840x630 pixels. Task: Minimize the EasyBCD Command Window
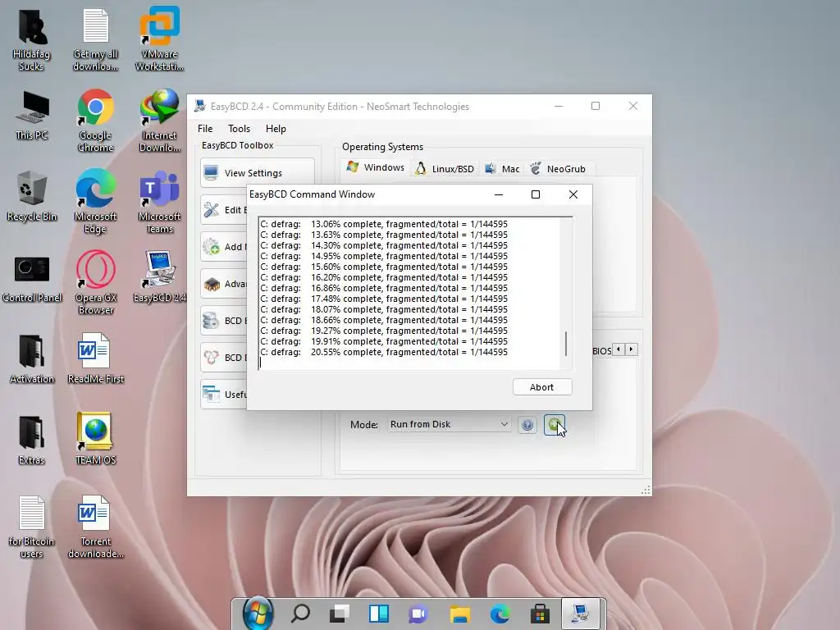point(499,194)
